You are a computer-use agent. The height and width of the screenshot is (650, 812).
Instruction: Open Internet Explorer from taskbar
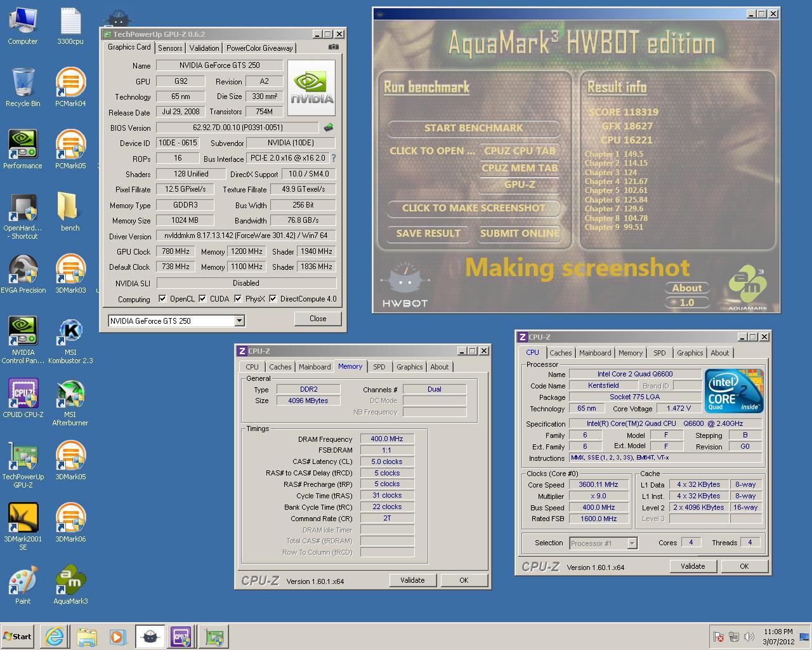(54, 637)
